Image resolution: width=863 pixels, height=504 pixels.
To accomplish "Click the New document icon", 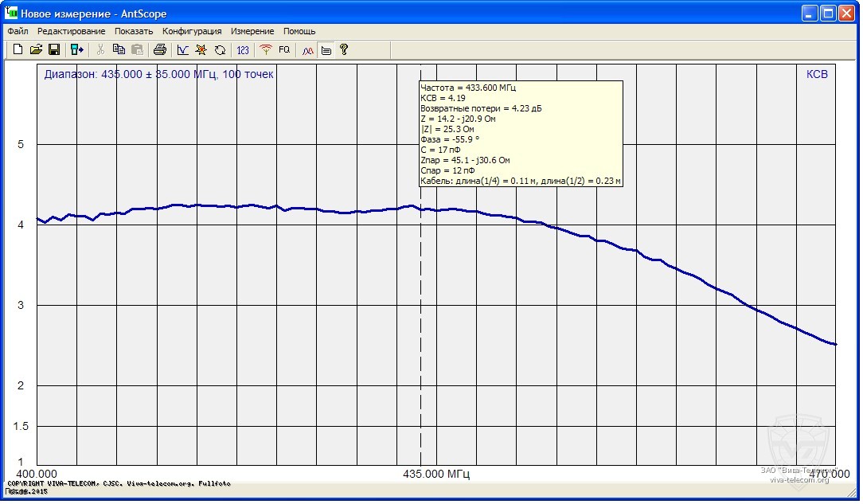I will point(18,50).
